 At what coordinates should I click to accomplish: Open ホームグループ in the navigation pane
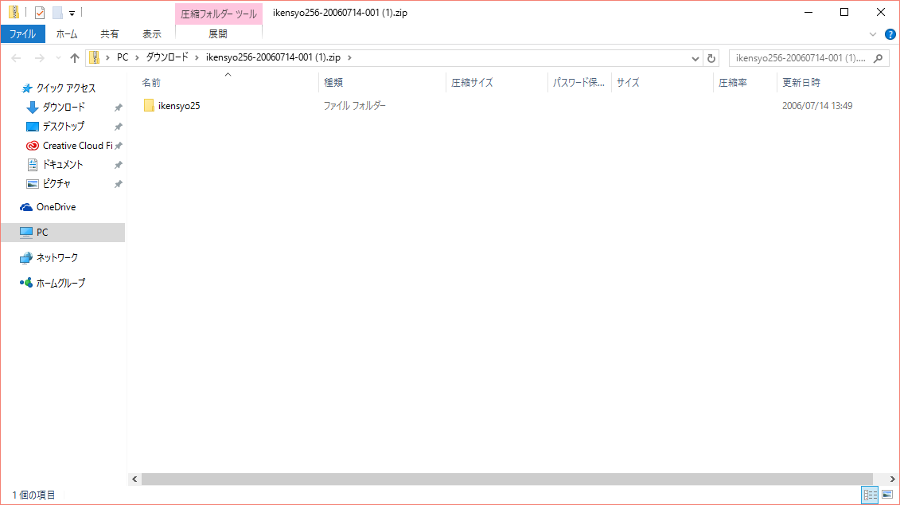(x=60, y=283)
